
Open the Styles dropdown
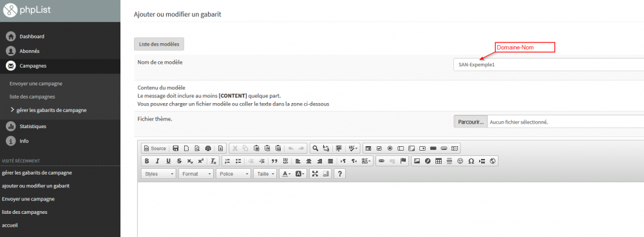pos(158,174)
